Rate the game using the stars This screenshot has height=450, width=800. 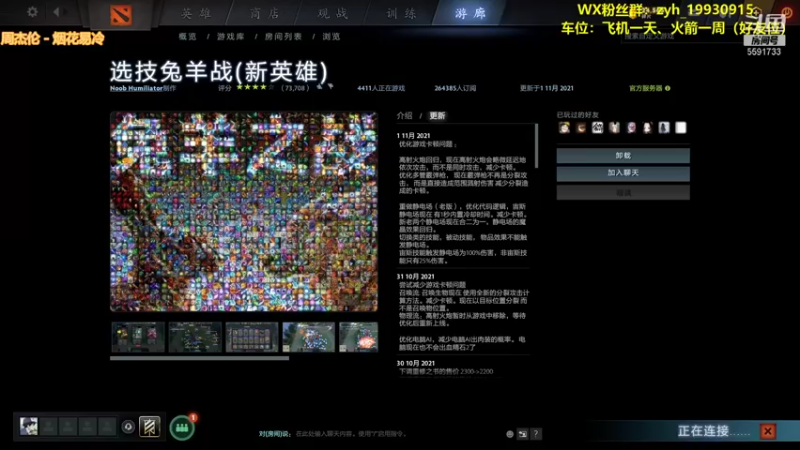point(255,88)
